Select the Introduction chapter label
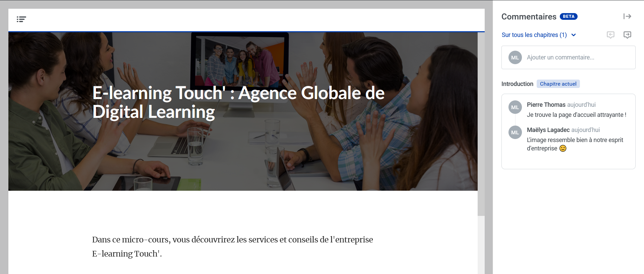The width and height of the screenshot is (644, 274). click(x=517, y=84)
